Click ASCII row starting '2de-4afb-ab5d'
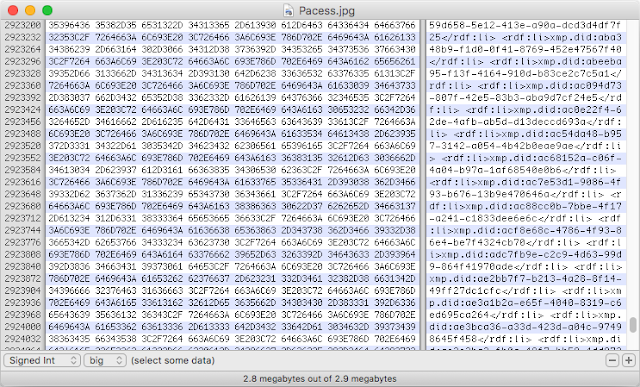The height and width of the screenshot is (387, 640). tap(525, 122)
